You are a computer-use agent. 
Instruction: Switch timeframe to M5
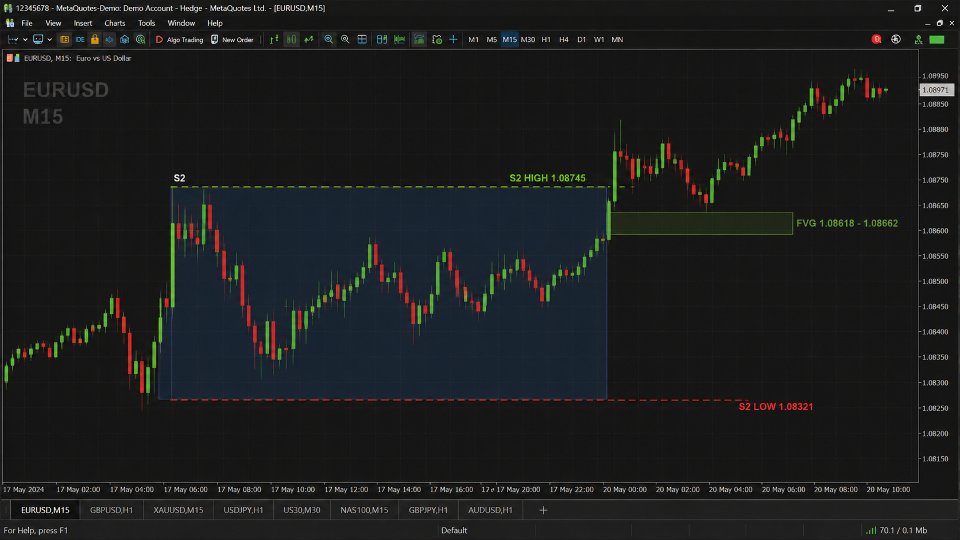coord(492,39)
